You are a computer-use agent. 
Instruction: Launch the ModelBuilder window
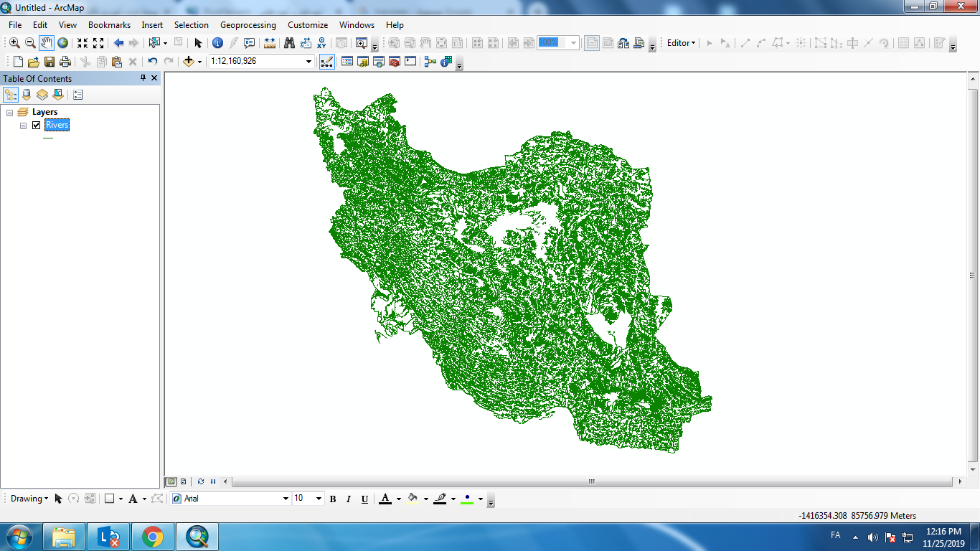click(x=430, y=62)
